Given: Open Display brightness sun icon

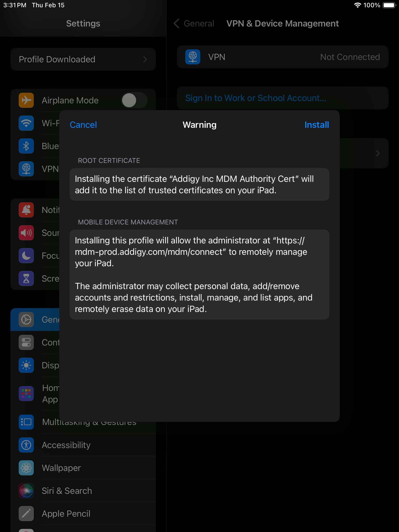Looking at the screenshot, I should click(x=26, y=365).
